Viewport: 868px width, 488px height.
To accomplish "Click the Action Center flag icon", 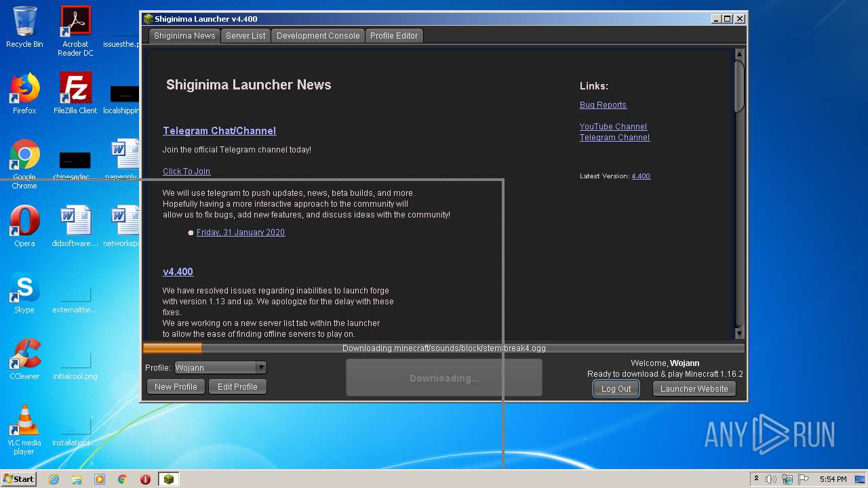I will (804, 479).
